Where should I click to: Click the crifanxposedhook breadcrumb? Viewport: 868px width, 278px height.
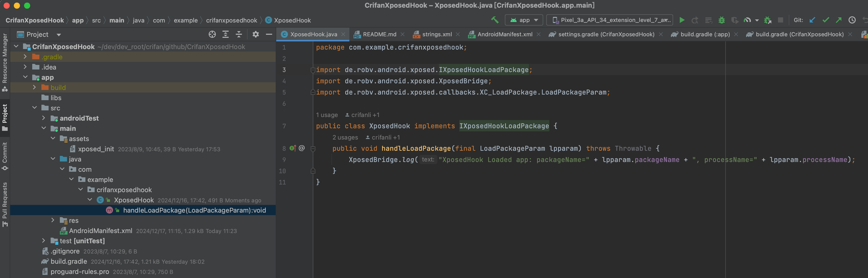pyautogui.click(x=231, y=20)
